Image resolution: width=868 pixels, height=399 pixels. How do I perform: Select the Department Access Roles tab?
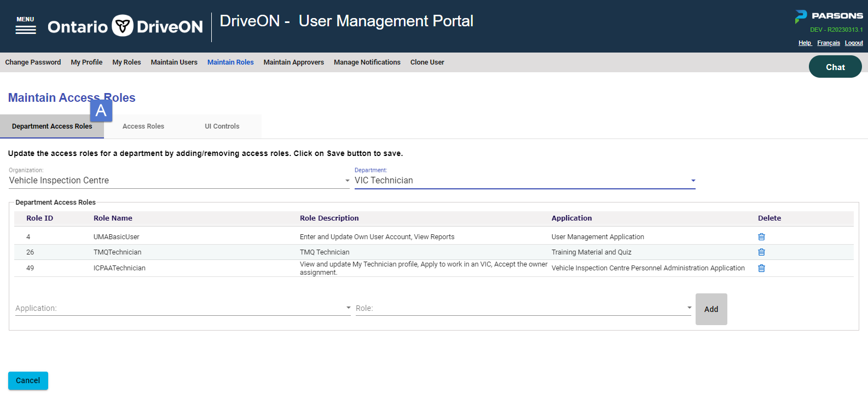click(x=52, y=126)
